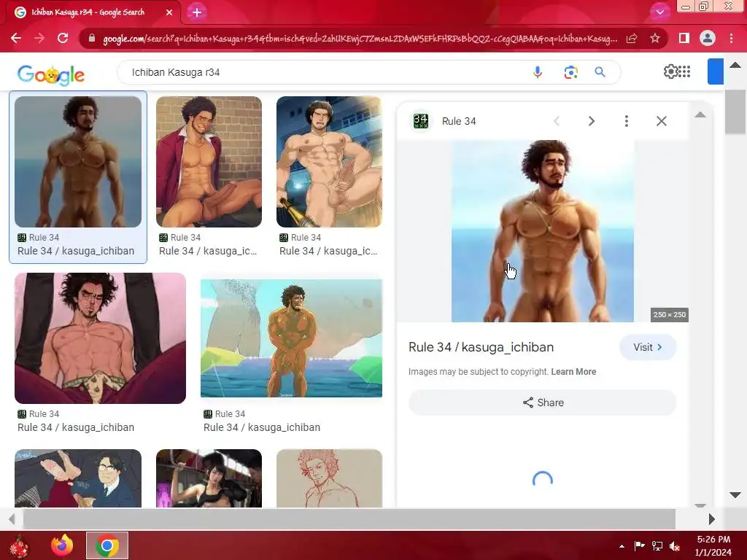This screenshot has width=747, height=560.
Task: Click into the Google search box
Action: (324, 72)
